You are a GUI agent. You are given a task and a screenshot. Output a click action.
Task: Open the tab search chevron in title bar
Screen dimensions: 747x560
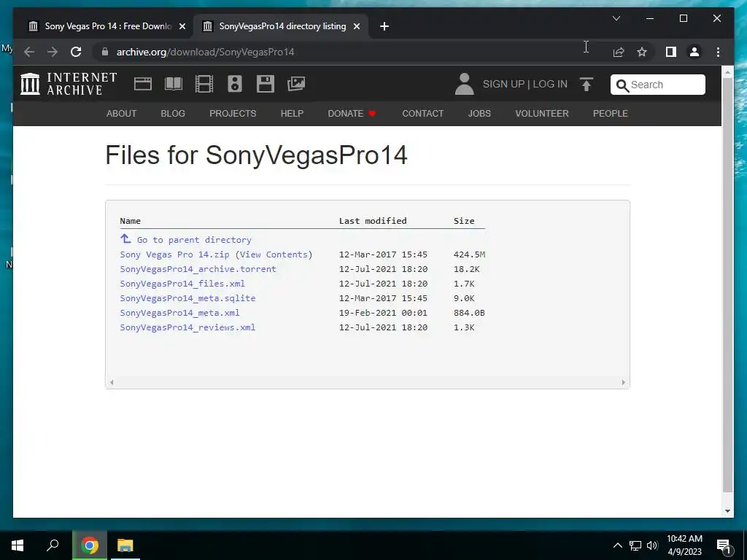tap(616, 18)
